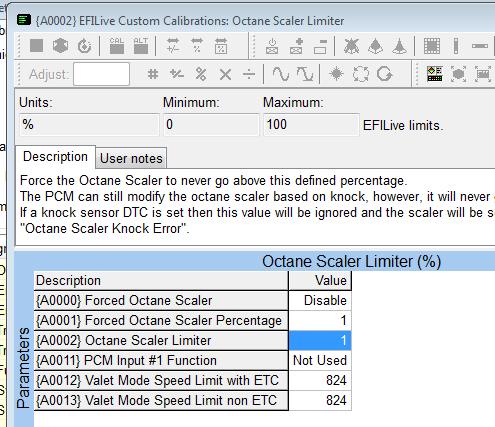Click the fit-cube-to-window icon
Image resolution: width=495 pixels, height=427 pixels.
pos(458,74)
